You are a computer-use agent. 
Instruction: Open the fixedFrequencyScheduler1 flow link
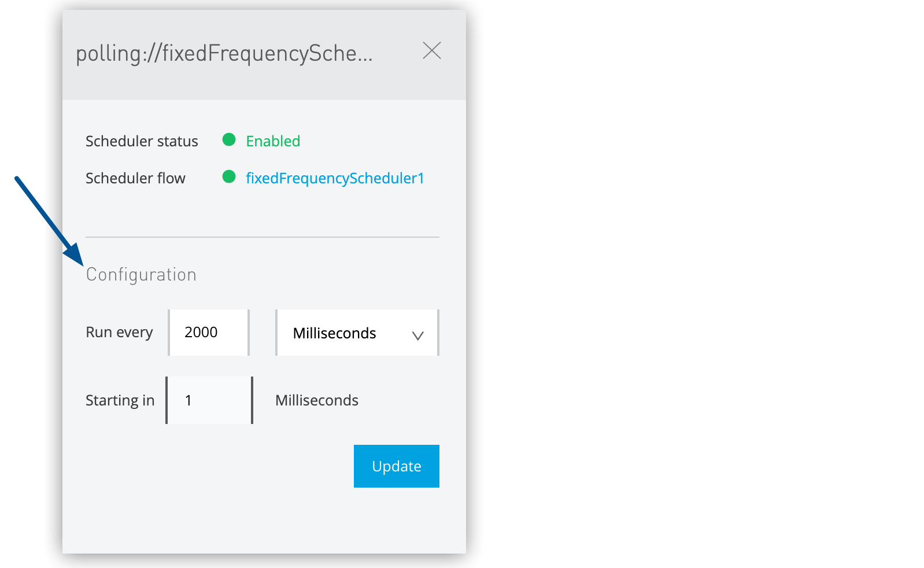(335, 178)
